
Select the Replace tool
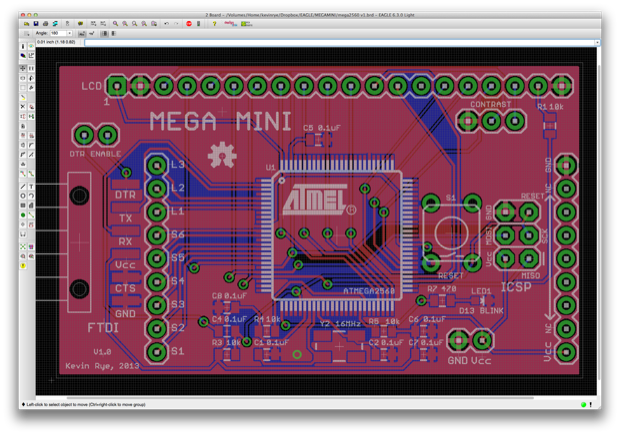point(31,116)
